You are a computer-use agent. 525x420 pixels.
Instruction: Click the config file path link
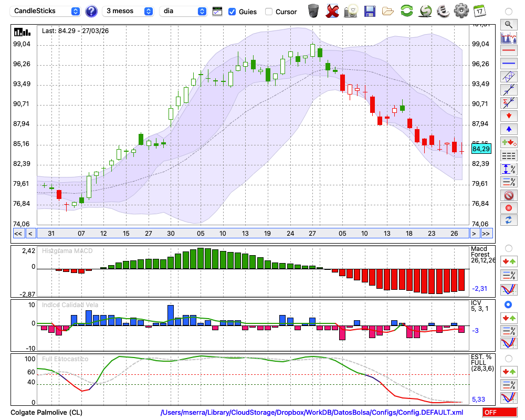pyautogui.click(x=312, y=413)
